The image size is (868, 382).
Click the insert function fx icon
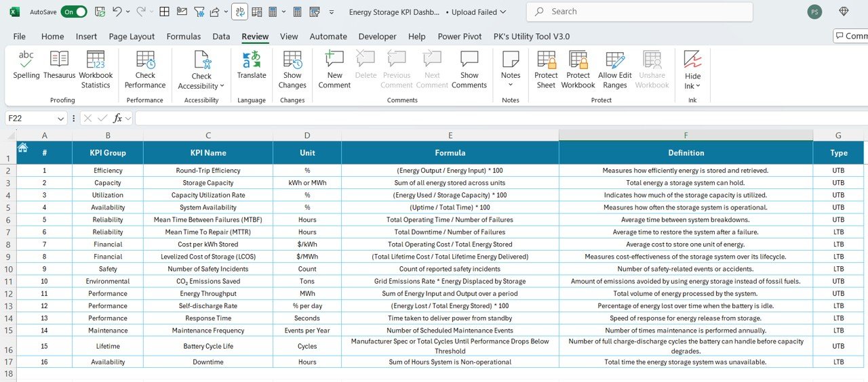tap(117, 118)
